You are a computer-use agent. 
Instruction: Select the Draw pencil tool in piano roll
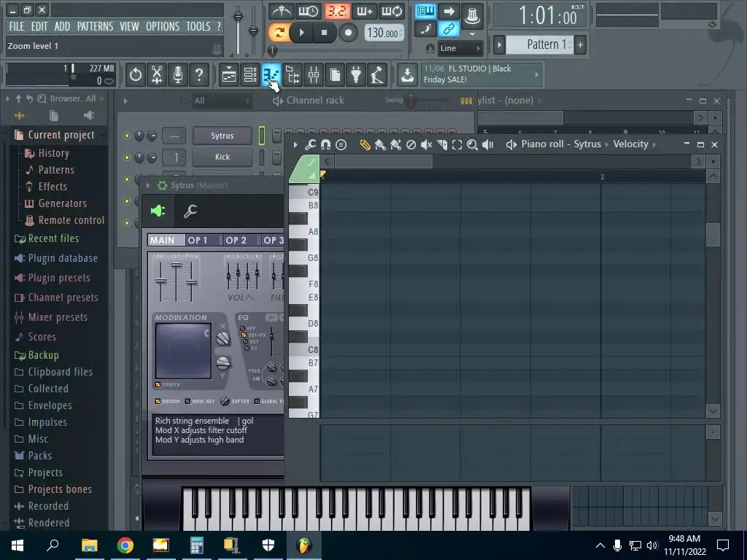click(x=365, y=145)
